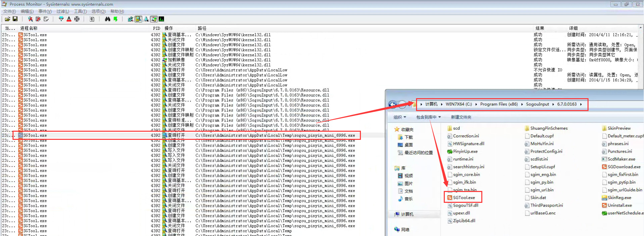Click the Save floppy disk toolbar icon
This screenshot has width=644, height=236.
(15, 19)
